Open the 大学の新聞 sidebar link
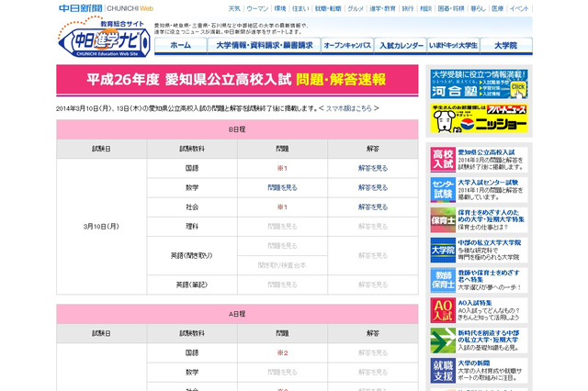 click(474, 363)
